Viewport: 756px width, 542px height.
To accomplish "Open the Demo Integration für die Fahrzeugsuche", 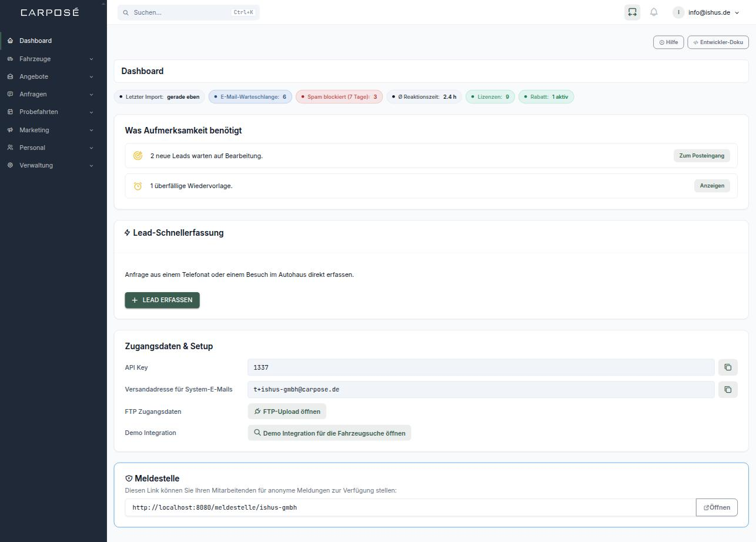I will [x=329, y=433].
